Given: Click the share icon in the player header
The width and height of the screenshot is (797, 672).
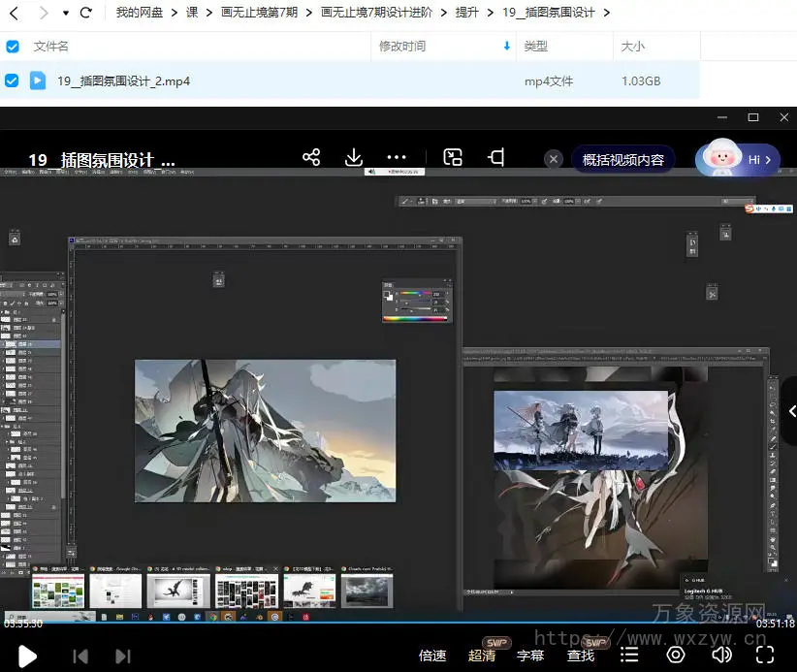Looking at the screenshot, I should click(x=311, y=157).
